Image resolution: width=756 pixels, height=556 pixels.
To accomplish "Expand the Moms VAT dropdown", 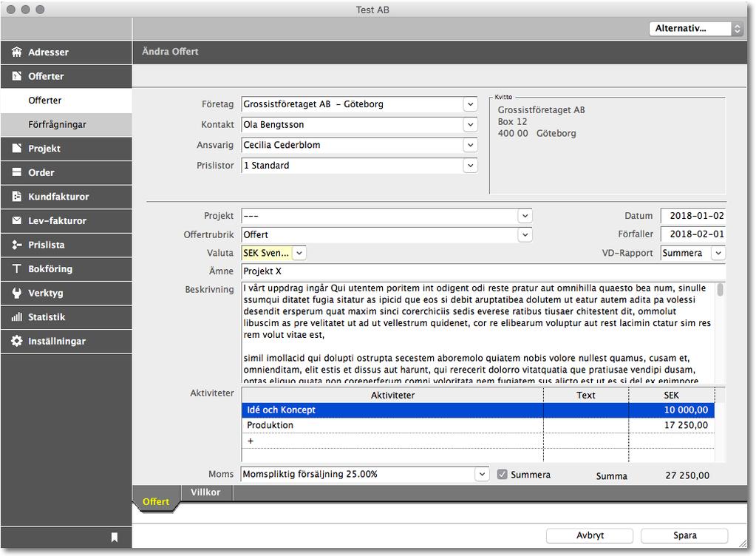I will point(482,474).
